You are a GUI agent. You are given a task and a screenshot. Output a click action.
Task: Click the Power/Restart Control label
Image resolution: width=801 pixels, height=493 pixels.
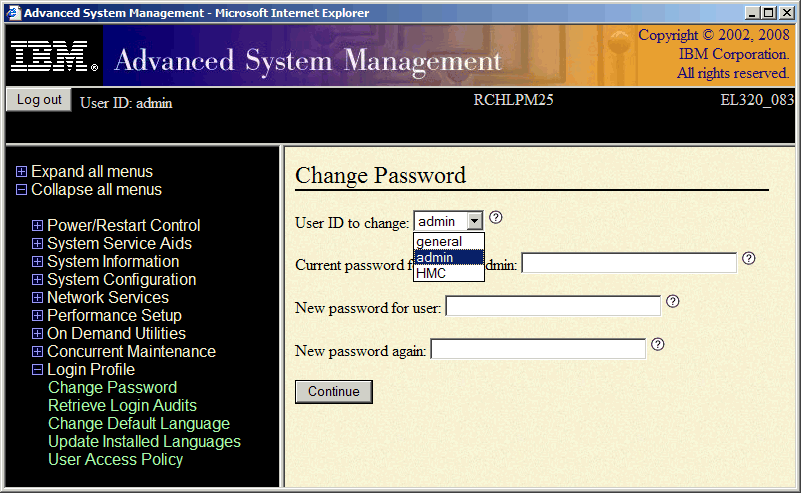tap(124, 225)
